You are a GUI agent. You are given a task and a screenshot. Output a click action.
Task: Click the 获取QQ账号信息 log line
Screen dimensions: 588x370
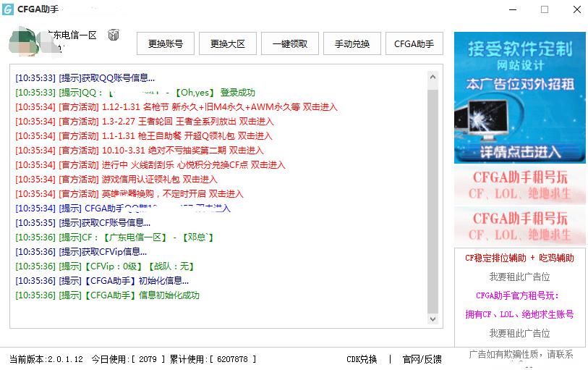(85, 78)
